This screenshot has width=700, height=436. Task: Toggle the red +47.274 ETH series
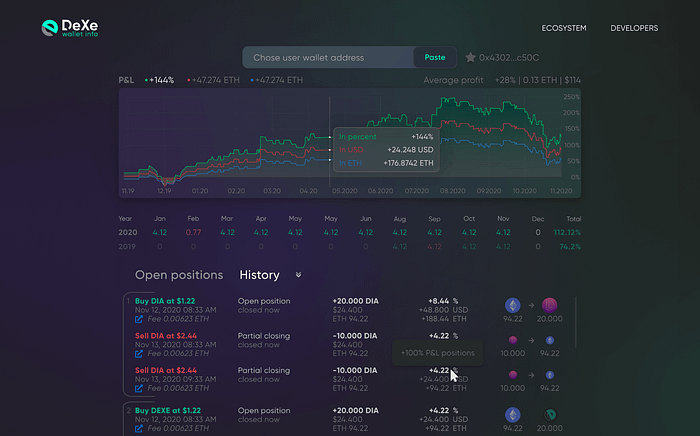tap(213, 80)
